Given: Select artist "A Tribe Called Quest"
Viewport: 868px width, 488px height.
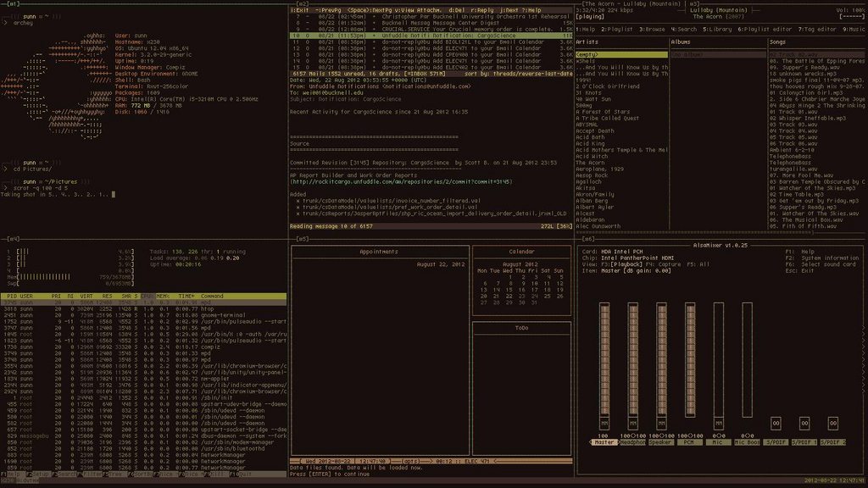Looking at the screenshot, I should [607, 118].
